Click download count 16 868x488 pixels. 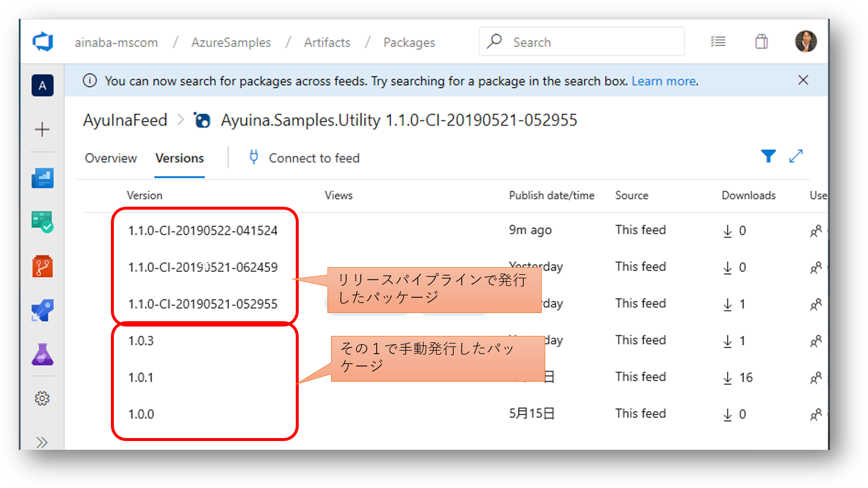[x=746, y=378]
